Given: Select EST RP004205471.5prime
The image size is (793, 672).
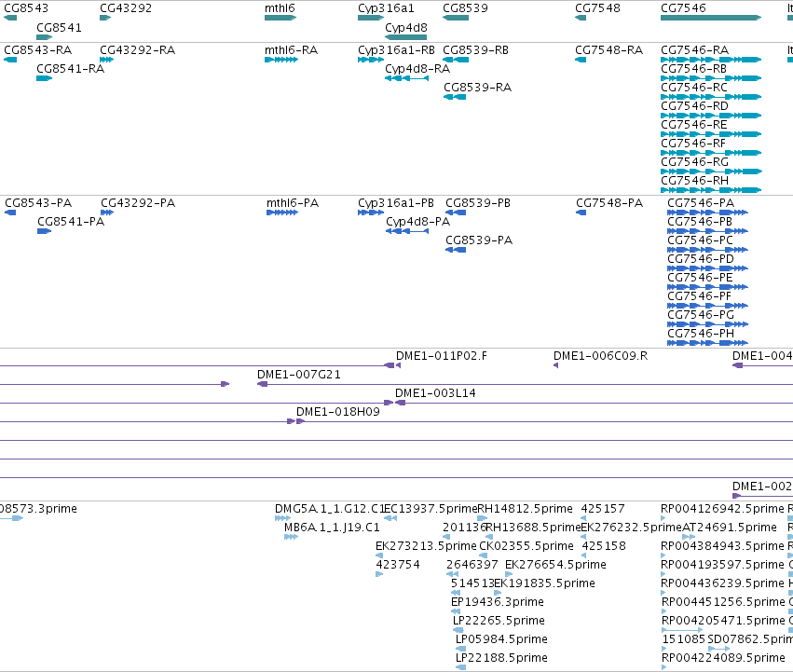Looking at the screenshot, I should tap(723, 621).
